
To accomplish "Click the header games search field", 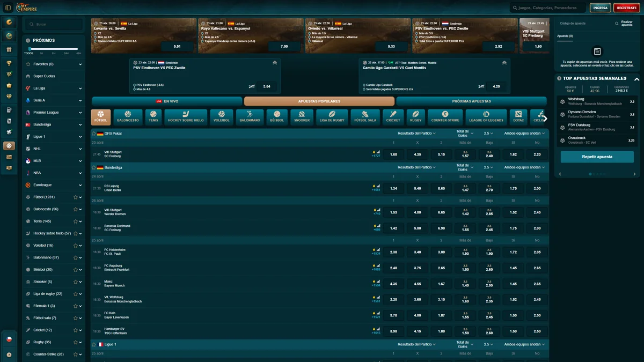I will point(547,8).
